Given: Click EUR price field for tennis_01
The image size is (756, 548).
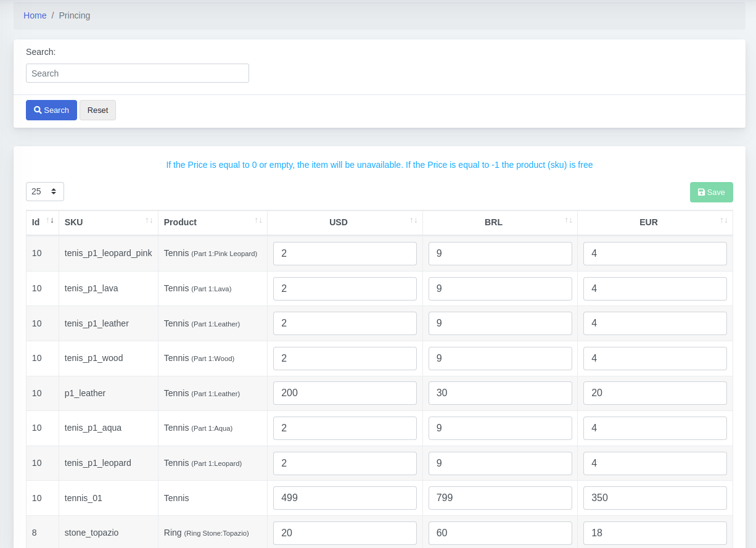Looking at the screenshot, I should click(655, 498).
